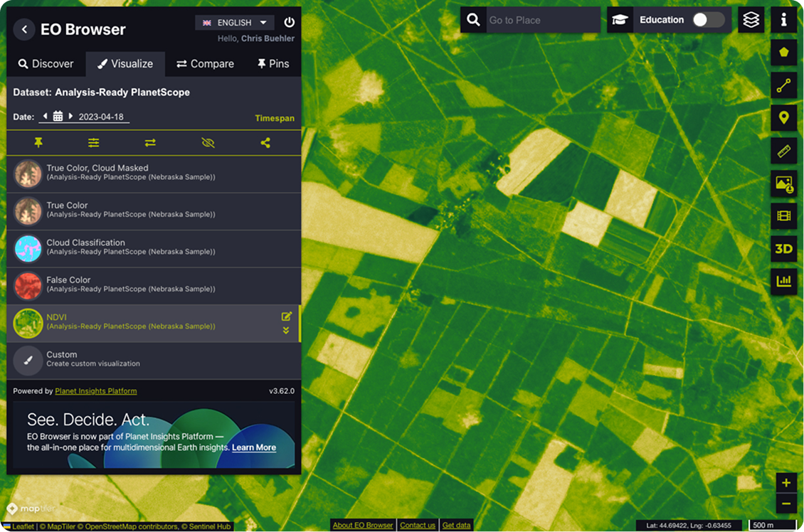This screenshot has width=804, height=532.
Task: Open the ENGLISH language dropdown
Action: coord(234,23)
